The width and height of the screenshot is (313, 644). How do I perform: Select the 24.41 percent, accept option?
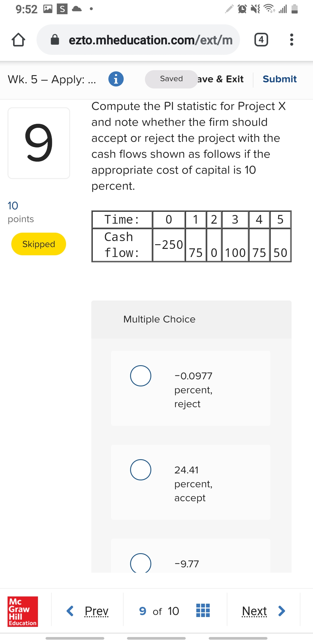(x=141, y=470)
